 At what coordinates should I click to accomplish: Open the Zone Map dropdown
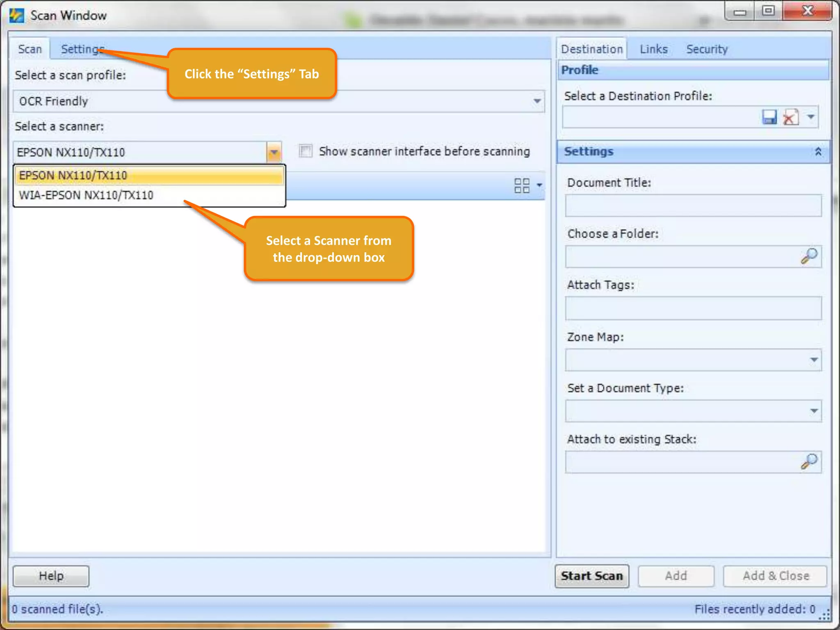tap(814, 360)
